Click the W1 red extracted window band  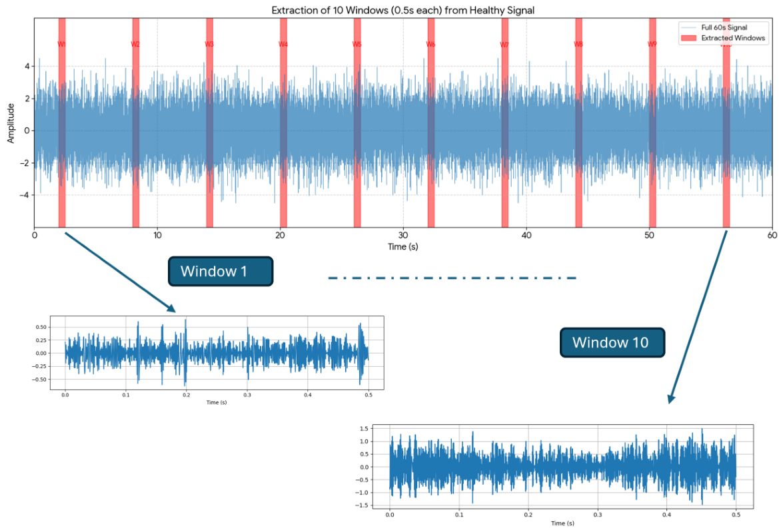[x=62, y=123]
